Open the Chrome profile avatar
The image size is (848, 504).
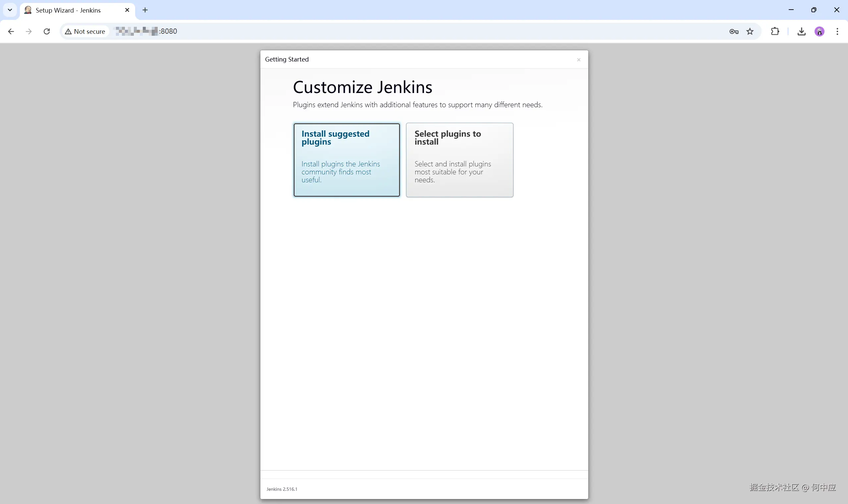(819, 31)
